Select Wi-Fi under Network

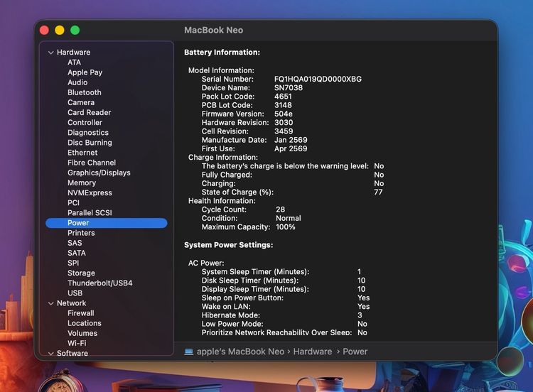click(x=77, y=344)
